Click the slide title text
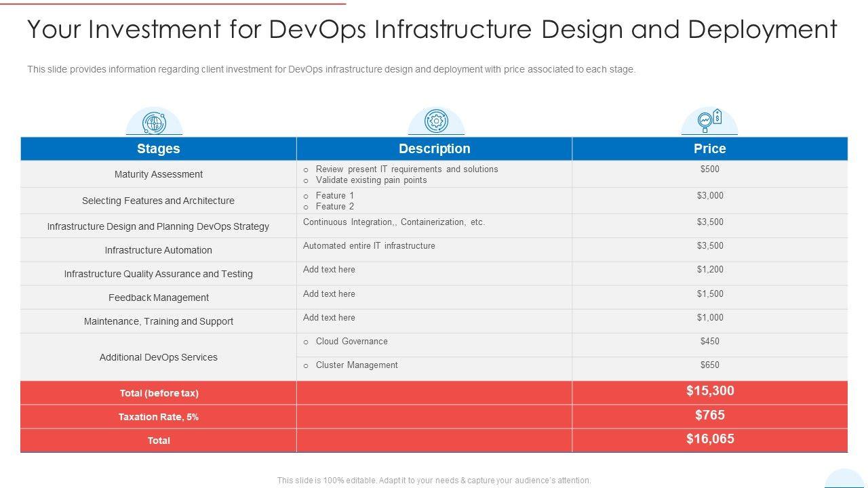The image size is (868, 488). click(x=432, y=30)
